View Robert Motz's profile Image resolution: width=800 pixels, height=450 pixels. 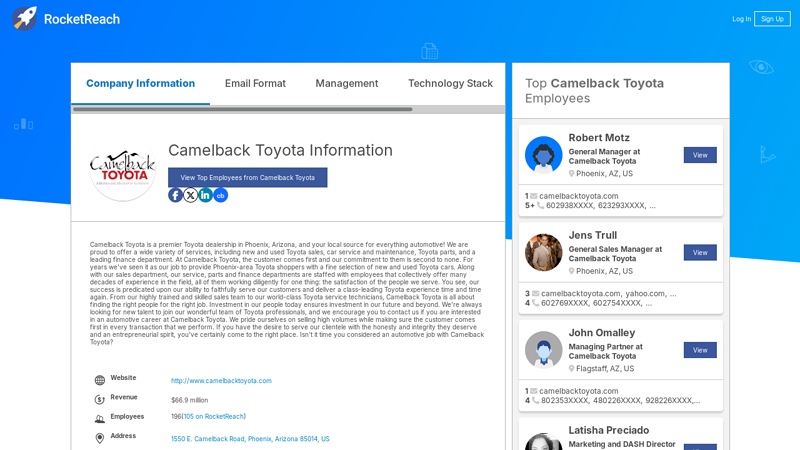(x=700, y=155)
